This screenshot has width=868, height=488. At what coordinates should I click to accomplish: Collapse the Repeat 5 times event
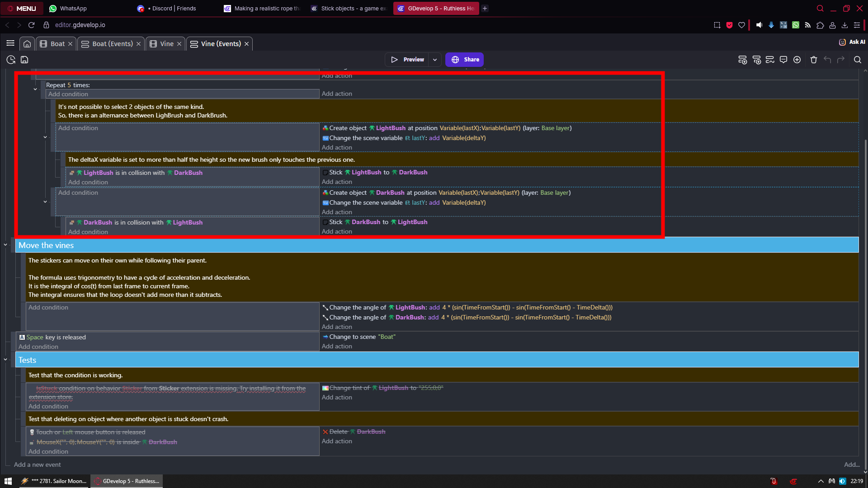pos(35,89)
